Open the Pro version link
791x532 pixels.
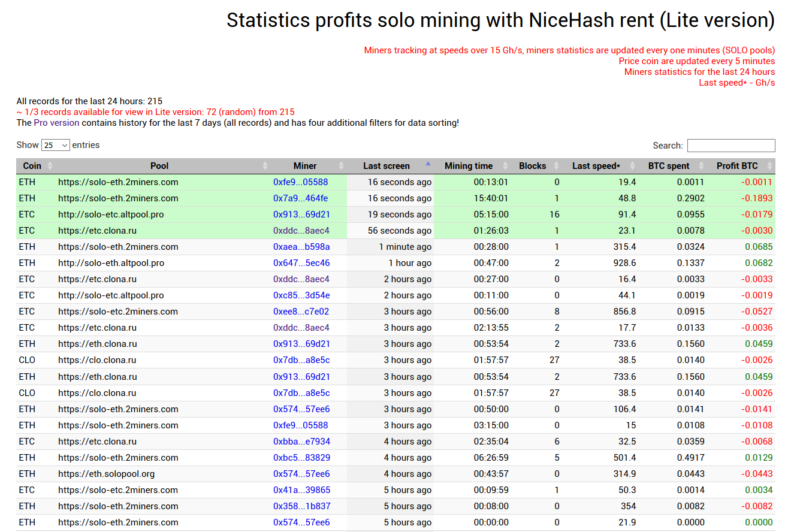[x=56, y=123]
